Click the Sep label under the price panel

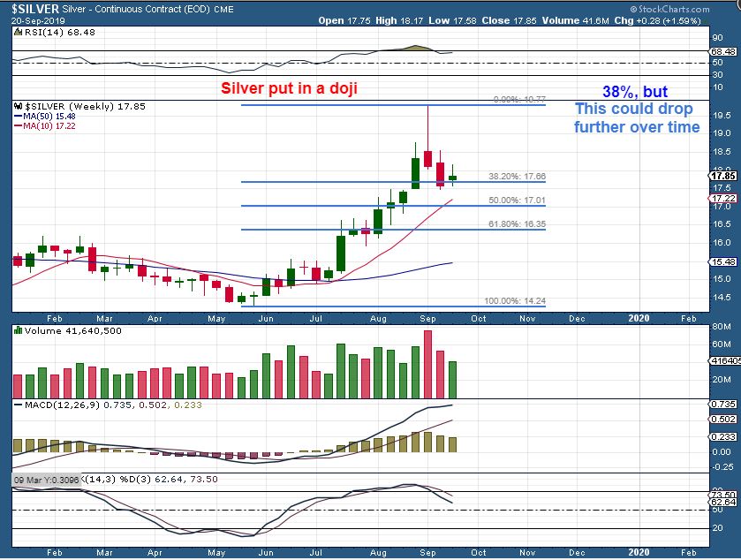[427, 319]
